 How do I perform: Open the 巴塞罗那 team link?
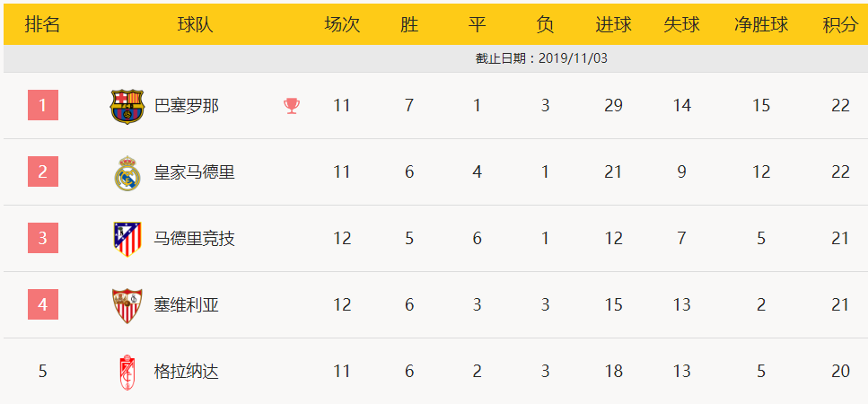(x=187, y=106)
